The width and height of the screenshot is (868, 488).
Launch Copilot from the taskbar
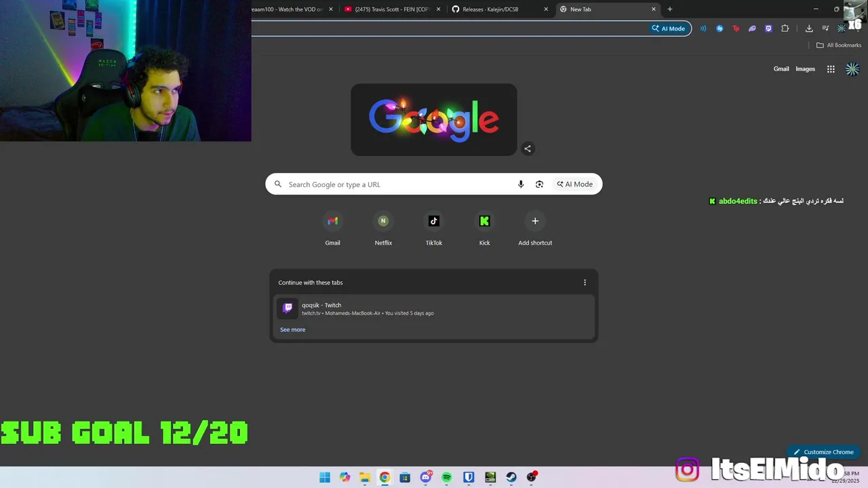[x=345, y=477]
